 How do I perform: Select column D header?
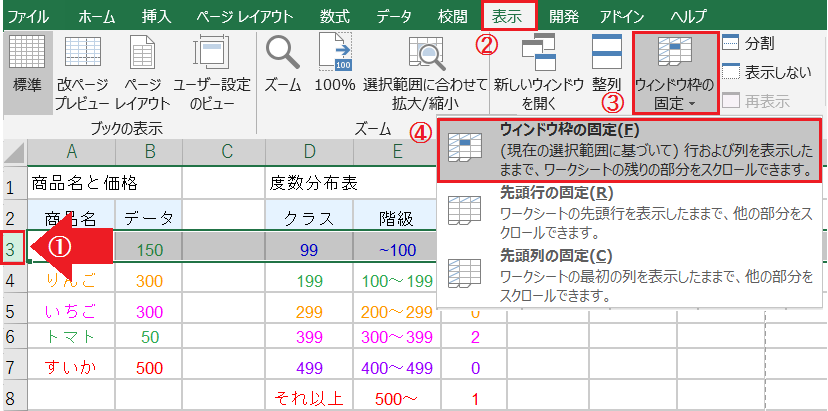point(309,151)
